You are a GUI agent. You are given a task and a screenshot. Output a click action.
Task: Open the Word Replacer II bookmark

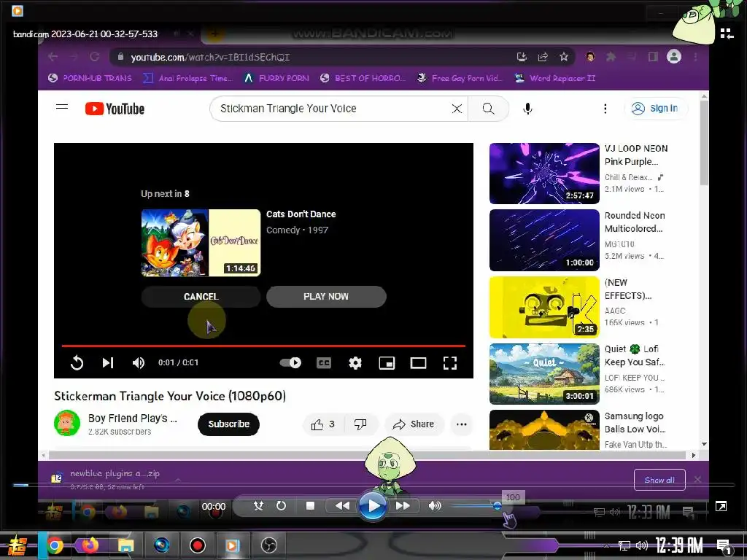coord(555,78)
